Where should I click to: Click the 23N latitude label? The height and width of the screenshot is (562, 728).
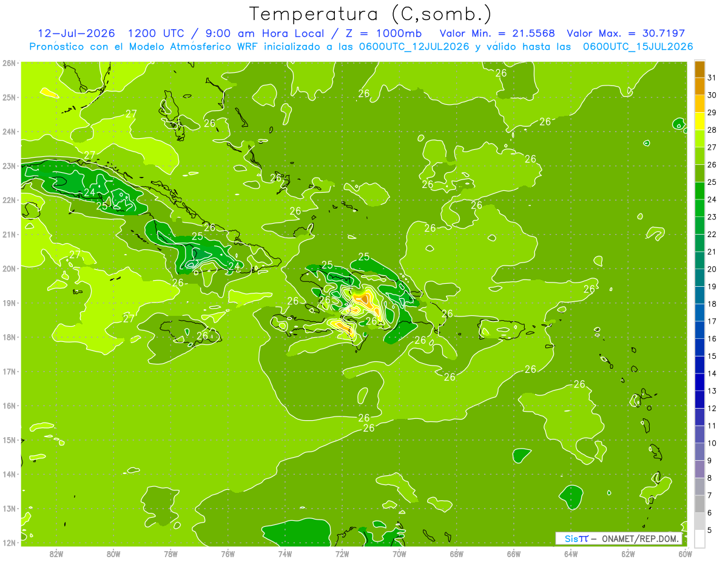point(9,166)
